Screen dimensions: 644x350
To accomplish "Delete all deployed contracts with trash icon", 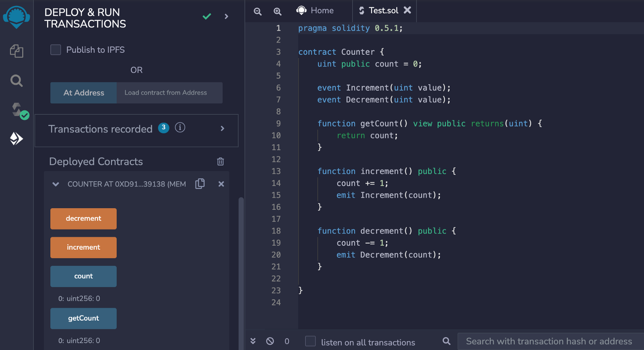I will 220,162.
